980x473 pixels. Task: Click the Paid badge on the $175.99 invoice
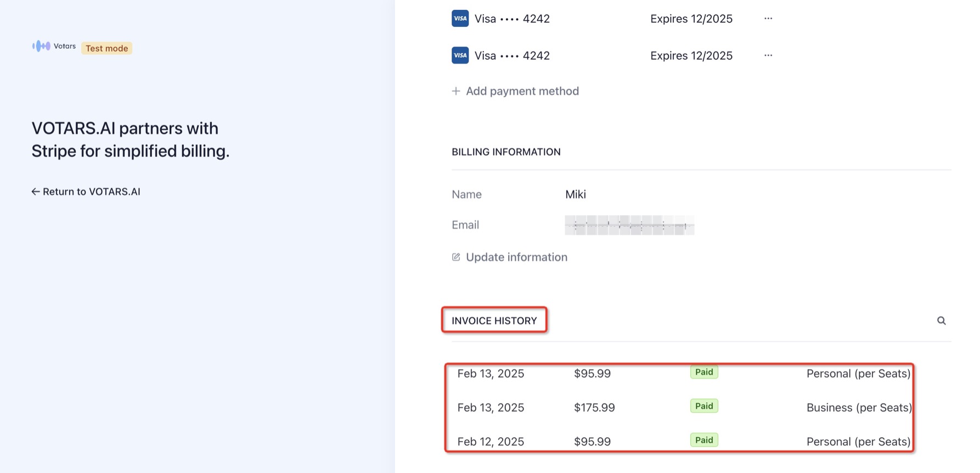[x=704, y=406]
